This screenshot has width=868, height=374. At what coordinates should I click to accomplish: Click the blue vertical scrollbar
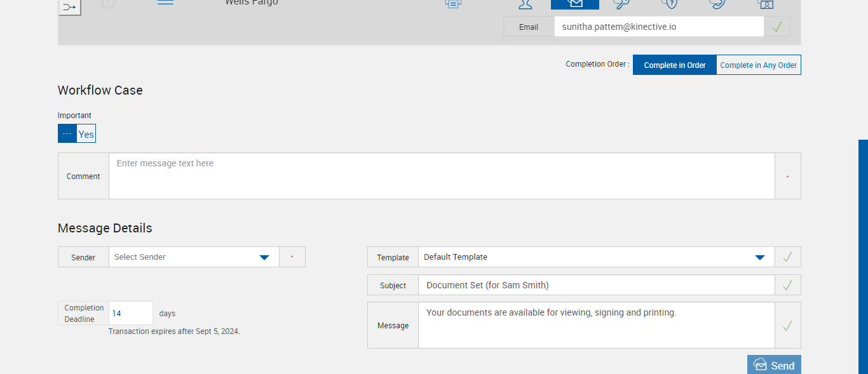click(x=863, y=254)
